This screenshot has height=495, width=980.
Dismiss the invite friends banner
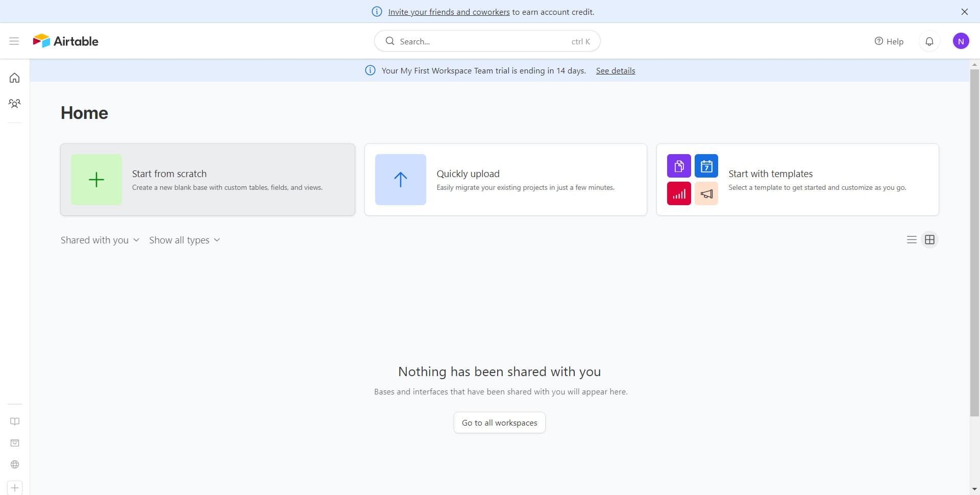(x=964, y=12)
